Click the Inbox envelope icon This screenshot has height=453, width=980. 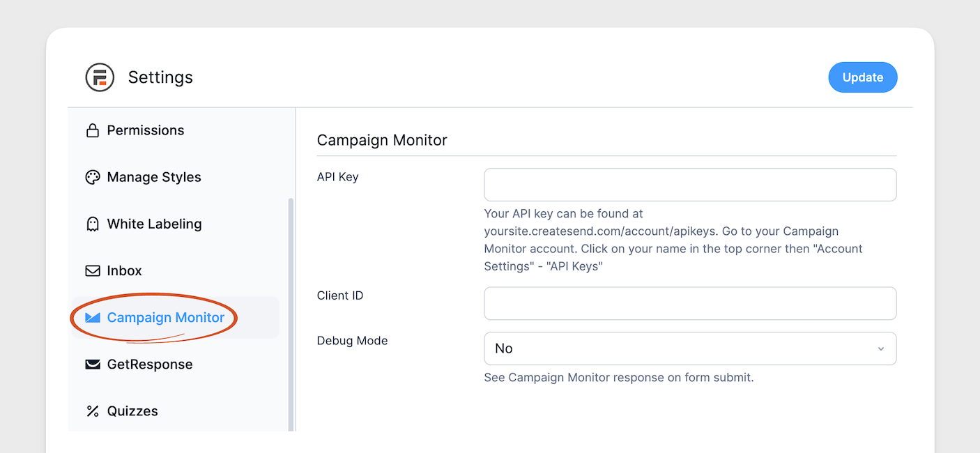[x=93, y=270]
